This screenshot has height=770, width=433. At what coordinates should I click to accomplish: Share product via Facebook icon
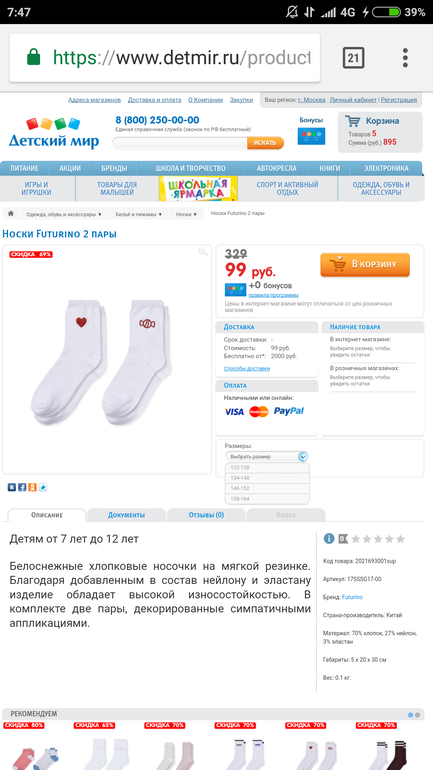(22, 487)
